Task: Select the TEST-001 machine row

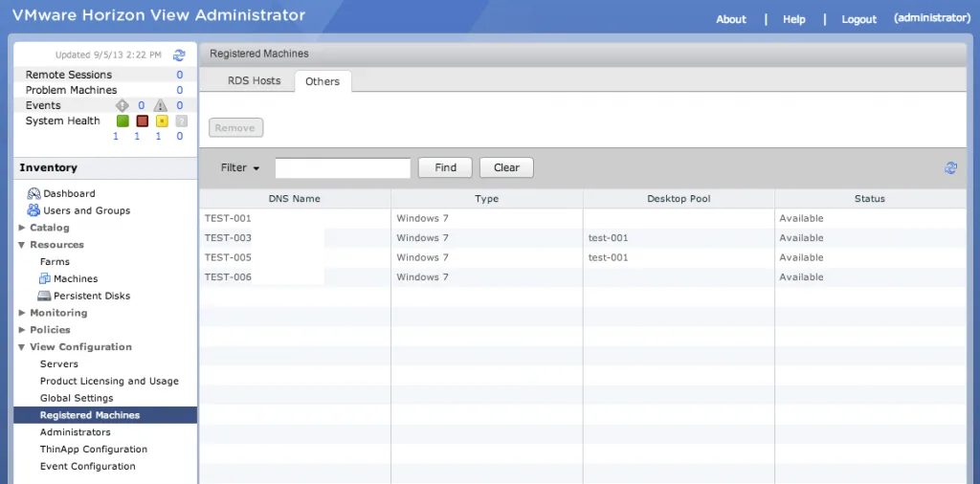Action: click(x=583, y=218)
